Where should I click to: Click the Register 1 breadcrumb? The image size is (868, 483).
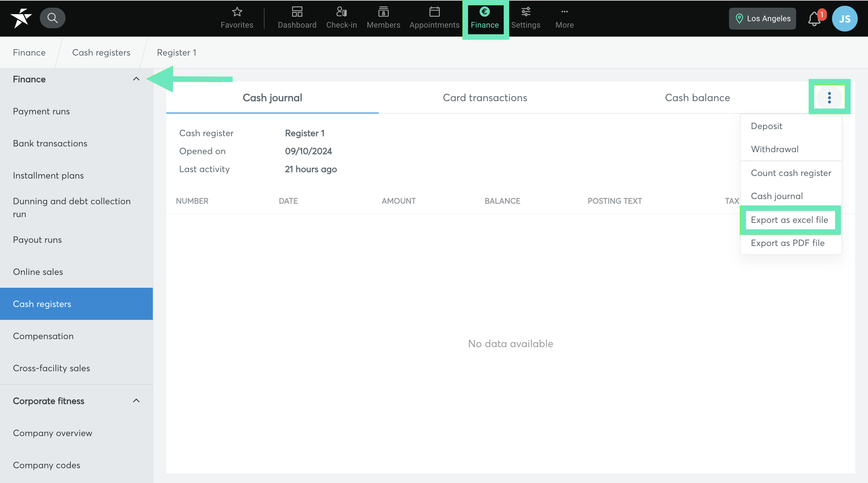(x=177, y=53)
